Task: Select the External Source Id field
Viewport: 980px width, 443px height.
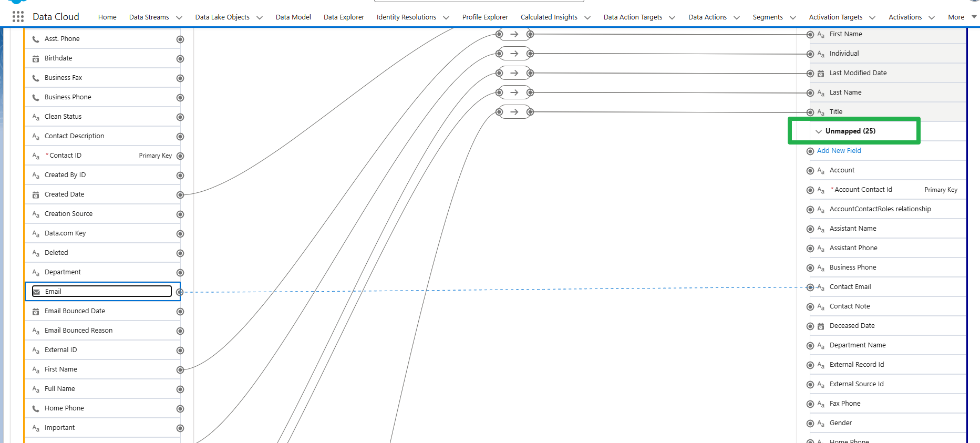Action: click(x=888, y=384)
